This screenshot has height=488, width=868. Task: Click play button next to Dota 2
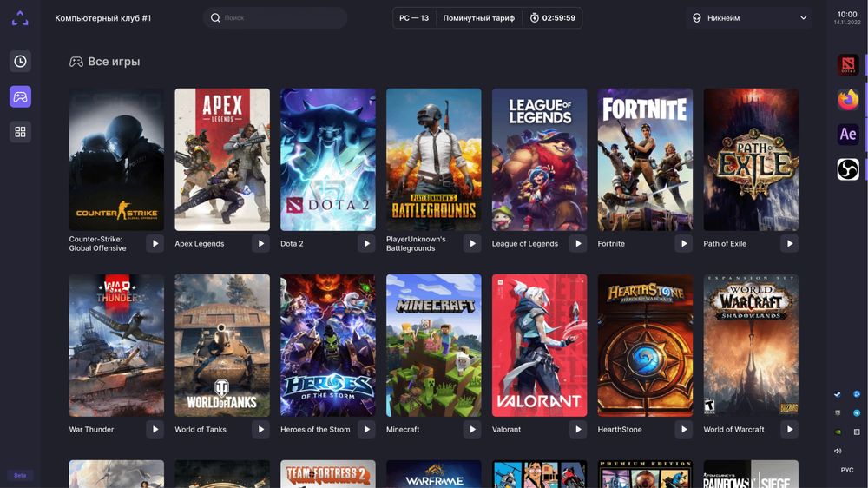tap(366, 244)
